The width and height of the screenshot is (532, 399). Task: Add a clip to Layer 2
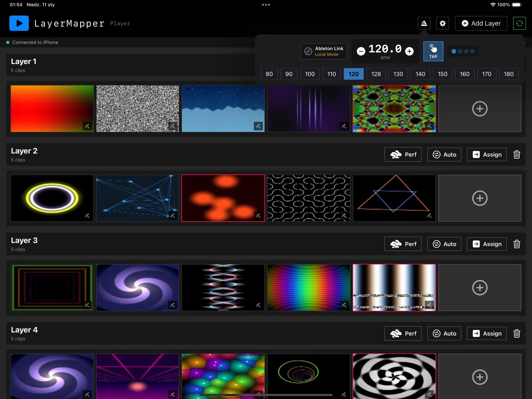coord(480,198)
